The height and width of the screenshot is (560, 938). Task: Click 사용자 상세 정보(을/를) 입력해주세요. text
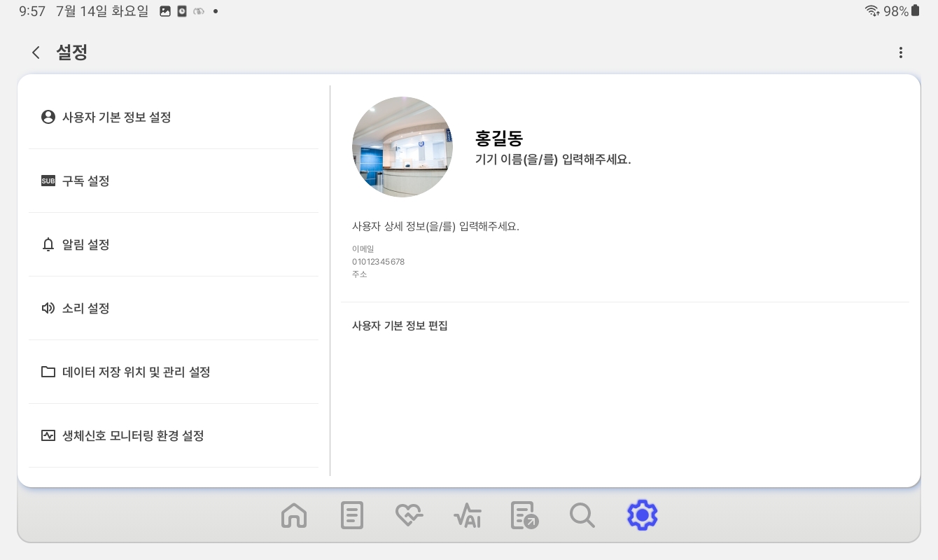(435, 226)
